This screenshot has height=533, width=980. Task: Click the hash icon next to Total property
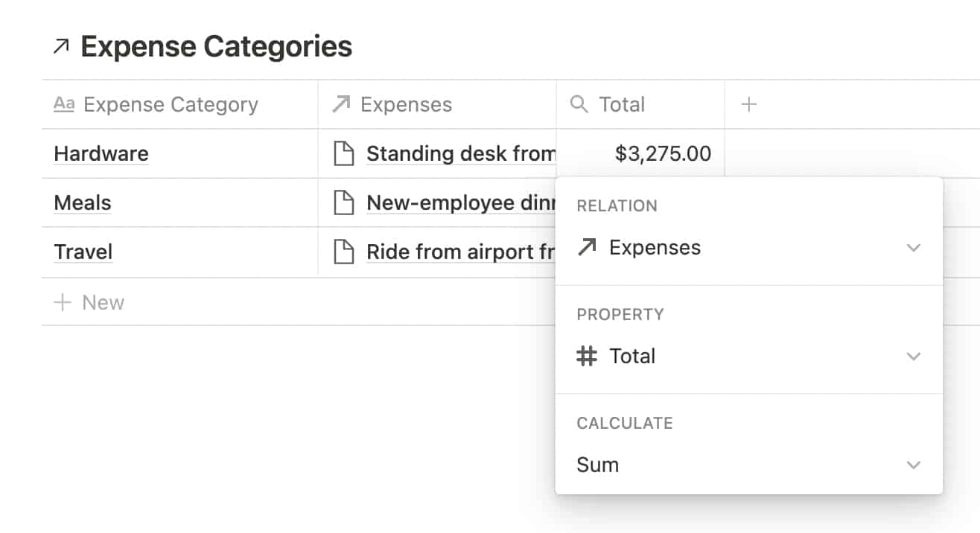pos(587,357)
